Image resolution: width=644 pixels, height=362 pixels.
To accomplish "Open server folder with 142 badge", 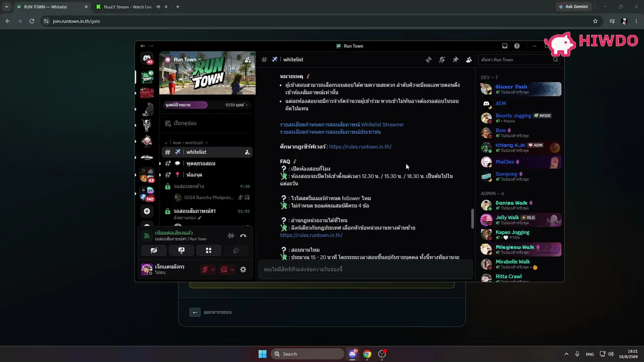I will click(147, 194).
